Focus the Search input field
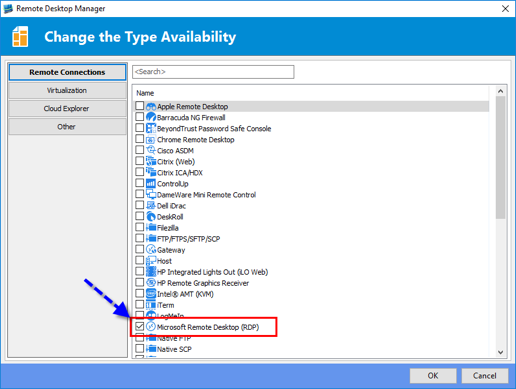The width and height of the screenshot is (516, 389). (x=213, y=72)
